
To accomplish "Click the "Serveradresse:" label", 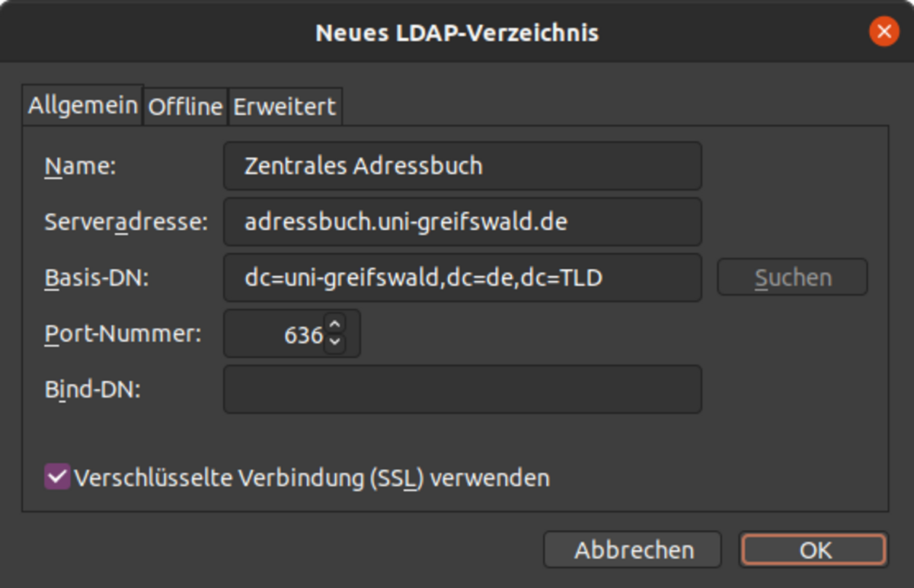I will coord(126,222).
